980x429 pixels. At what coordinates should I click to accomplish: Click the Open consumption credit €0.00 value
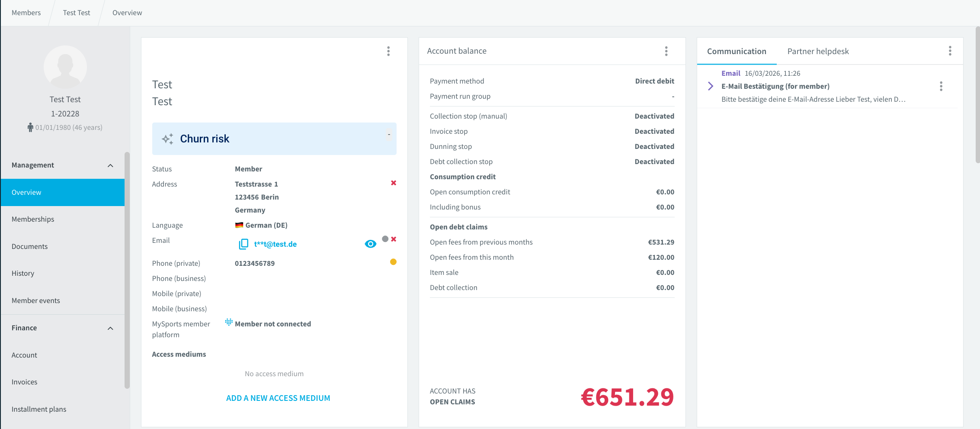pos(665,192)
